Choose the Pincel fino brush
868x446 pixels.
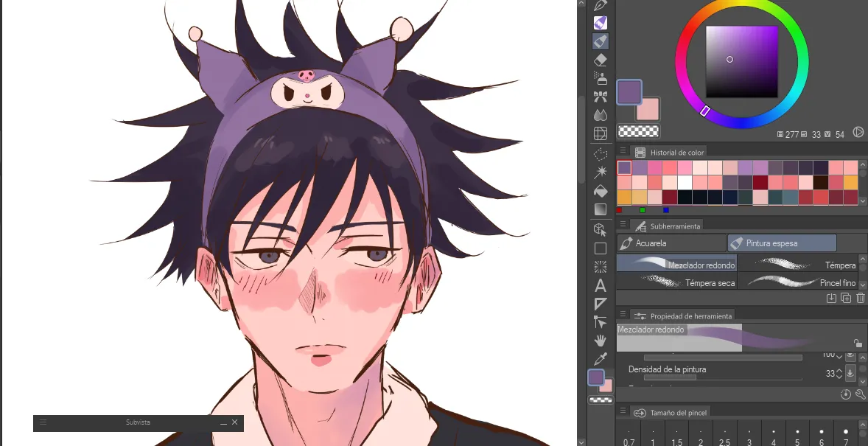click(798, 282)
